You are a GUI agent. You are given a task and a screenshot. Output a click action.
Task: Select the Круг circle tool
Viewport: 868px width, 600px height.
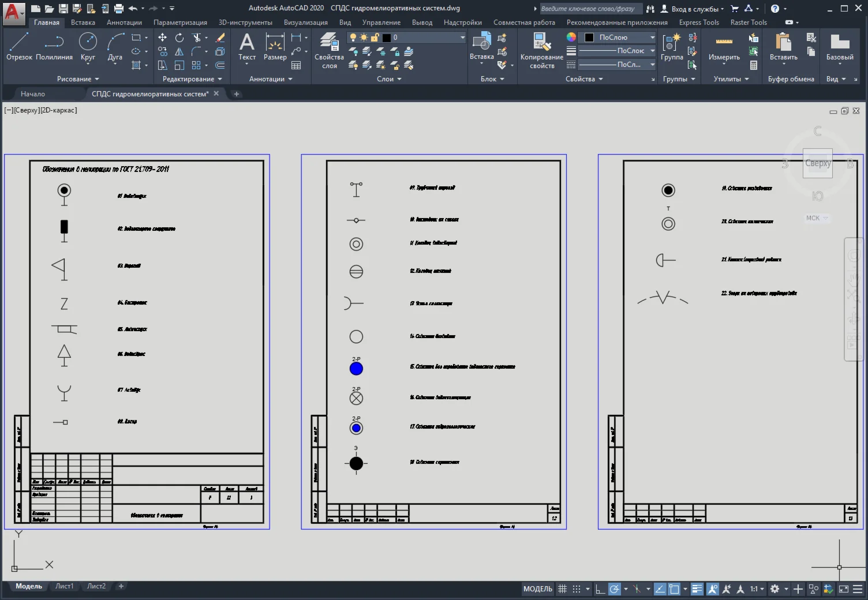(88, 47)
